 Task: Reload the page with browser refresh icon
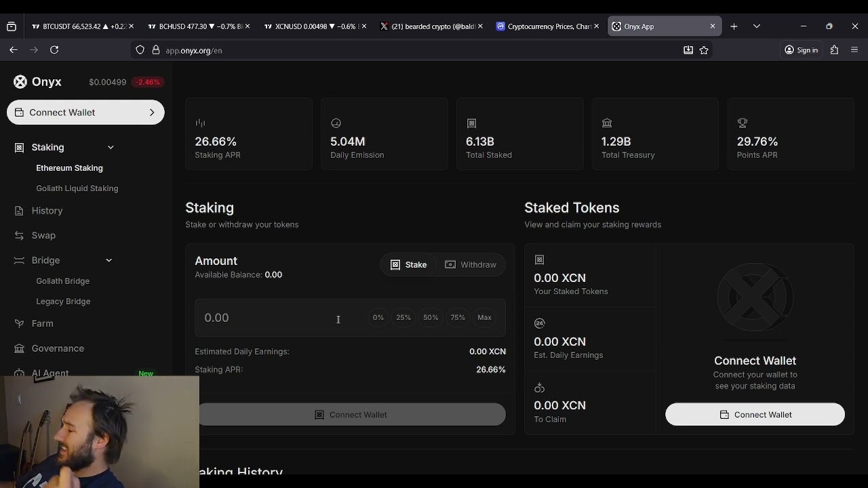(x=54, y=49)
